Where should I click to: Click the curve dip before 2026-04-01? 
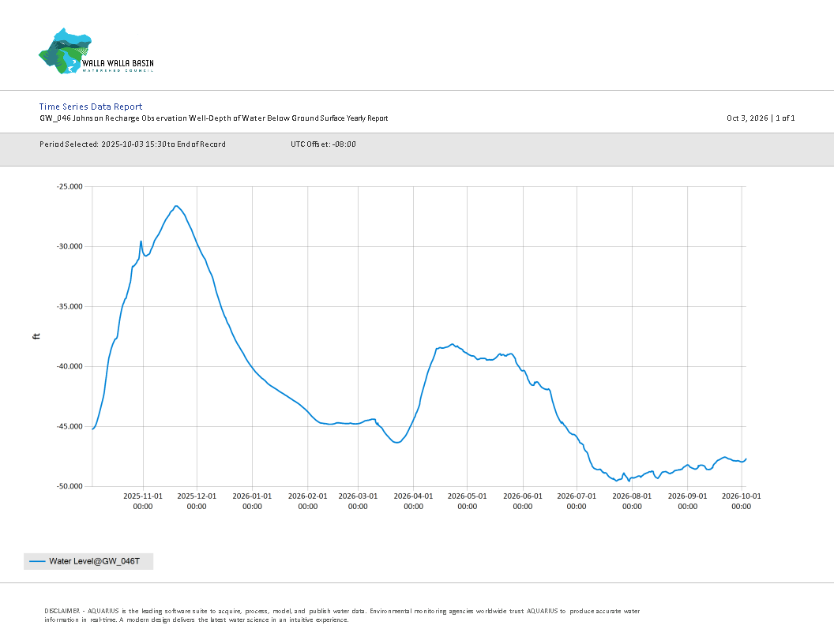(x=396, y=442)
